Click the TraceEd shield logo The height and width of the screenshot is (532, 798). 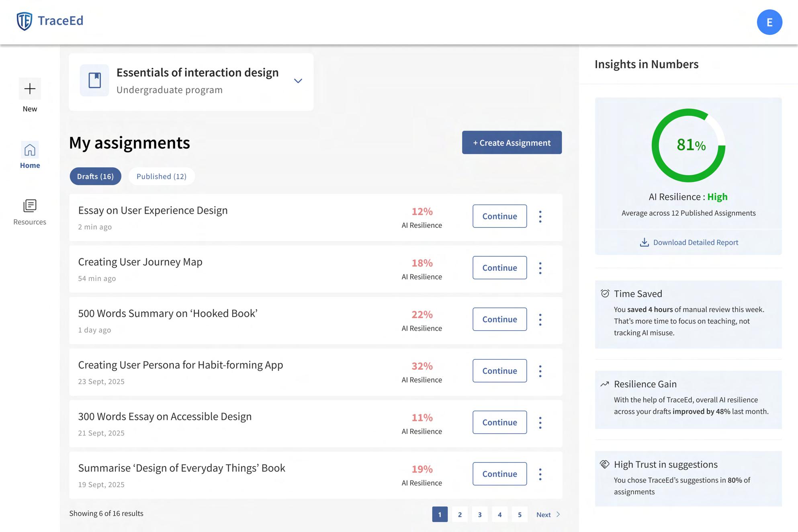coord(25,21)
